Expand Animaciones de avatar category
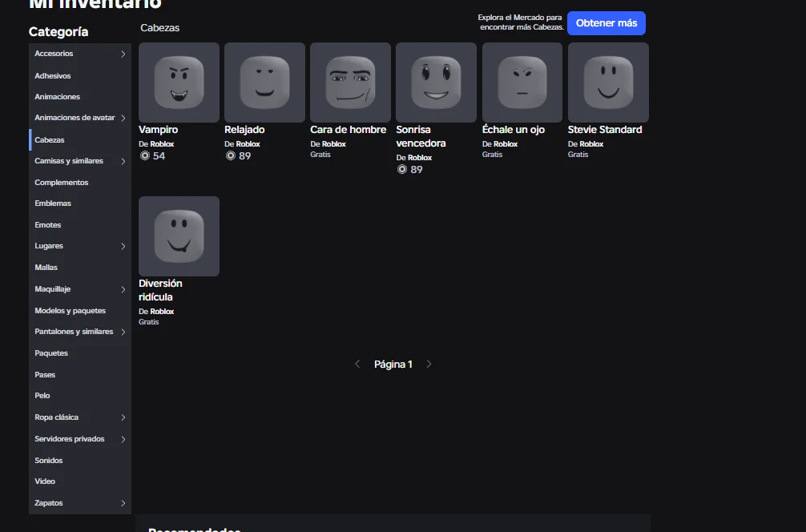 click(123, 118)
